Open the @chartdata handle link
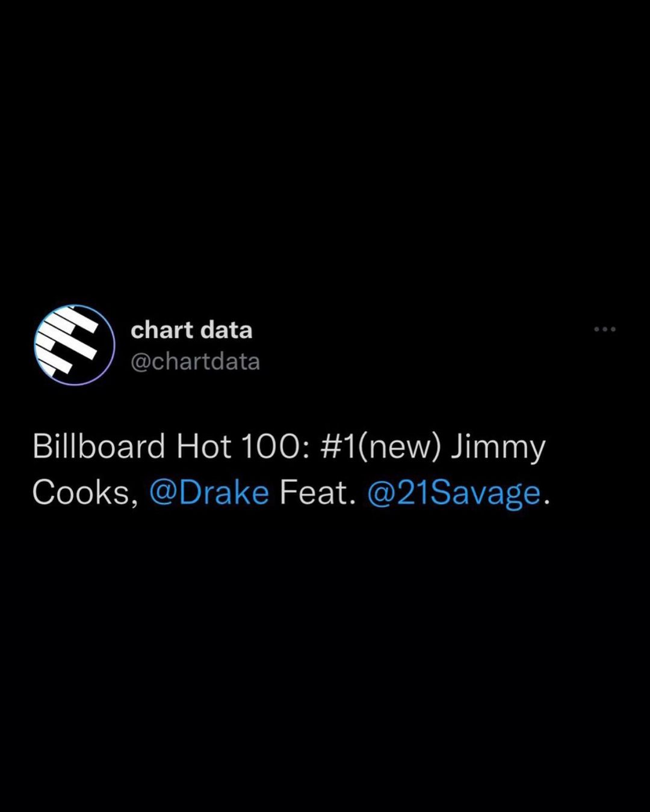This screenshot has width=650, height=812. (x=195, y=361)
